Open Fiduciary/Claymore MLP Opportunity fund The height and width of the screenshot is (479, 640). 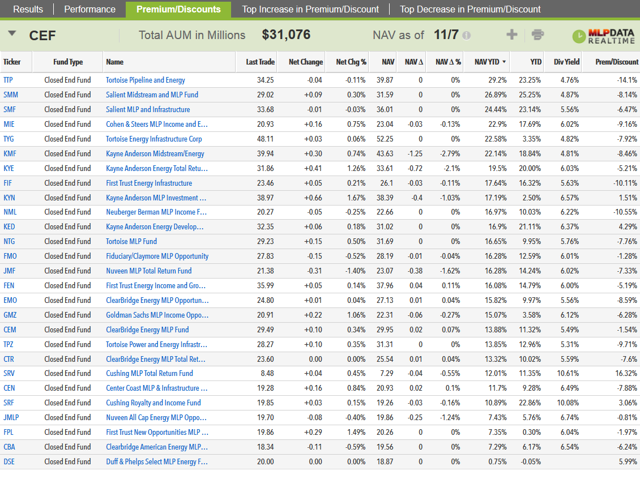(157, 256)
